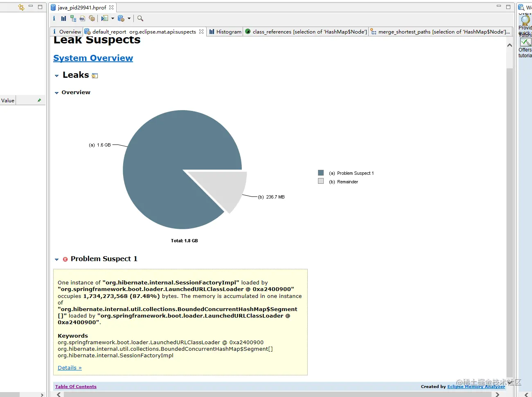Switch to the Histogram tab
This screenshot has width=532, height=397.
(225, 32)
